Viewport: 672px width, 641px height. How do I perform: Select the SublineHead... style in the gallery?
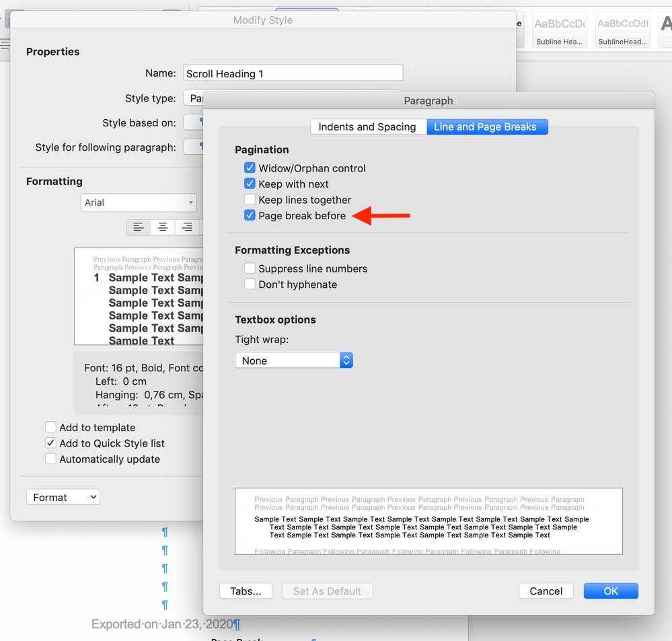[x=623, y=29]
